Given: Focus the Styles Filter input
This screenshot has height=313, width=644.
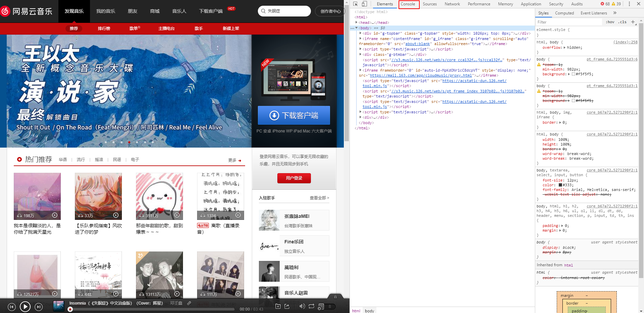Looking at the screenshot, I should tap(568, 22).
